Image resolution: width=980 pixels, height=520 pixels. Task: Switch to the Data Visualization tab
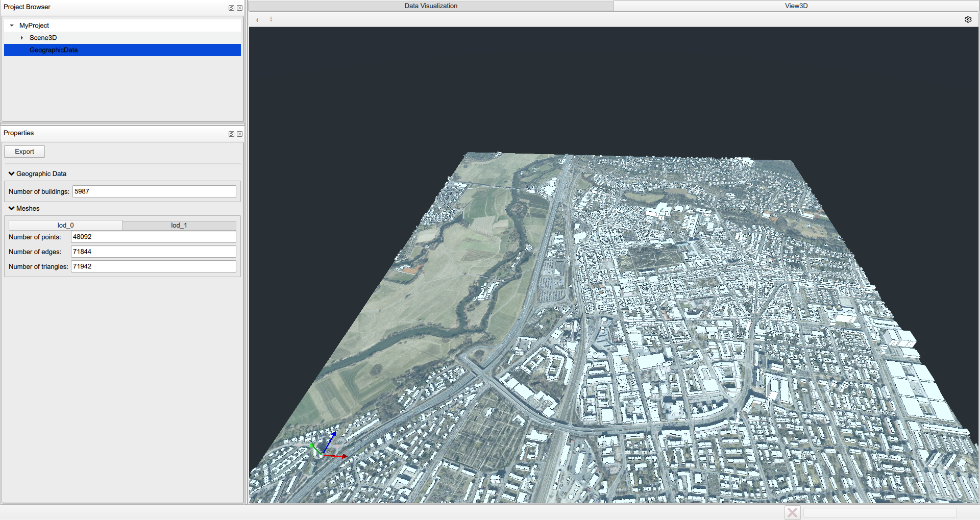(x=431, y=6)
